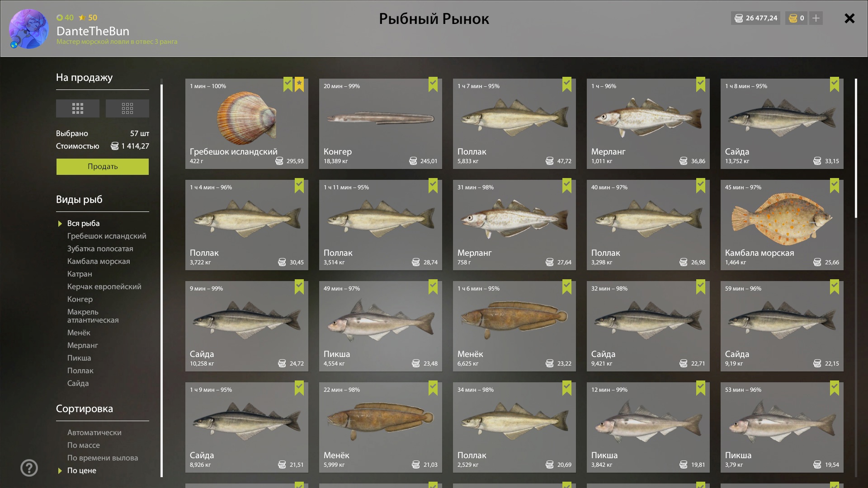Open the Менёк 6,625 кг fish card

tap(514, 326)
